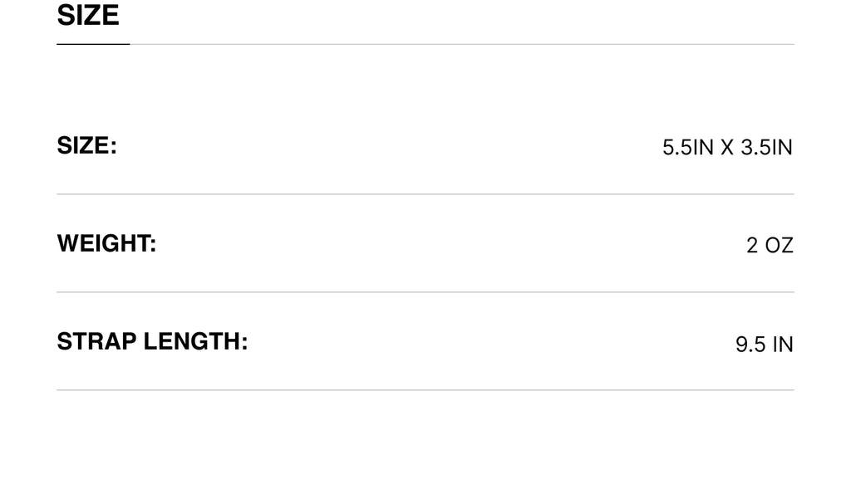Click "3.5IN" in the dimension value
This screenshot has height=504, width=851.
(x=766, y=148)
